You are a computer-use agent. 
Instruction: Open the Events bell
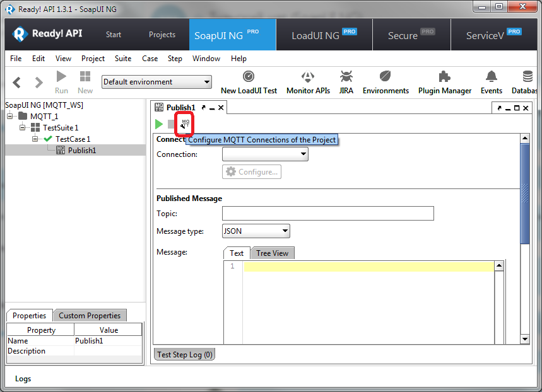(x=491, y=83)
